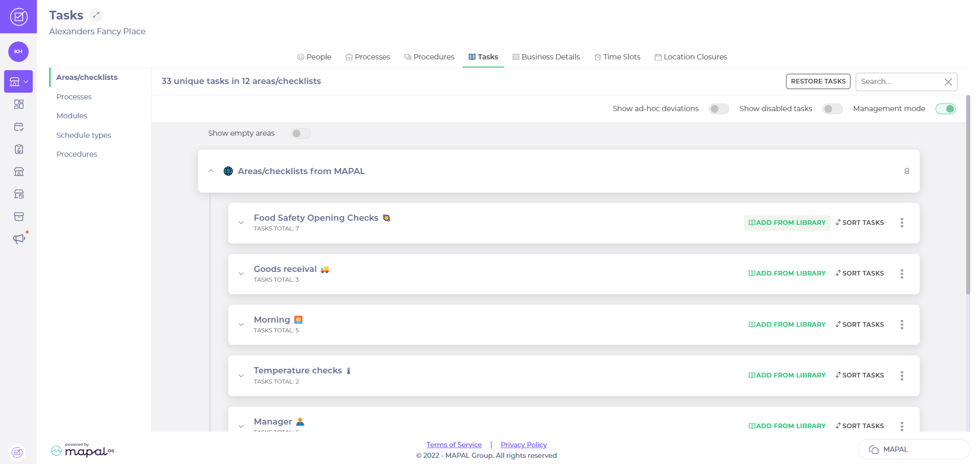Click the expand icon next to Tasks title
Image resolution: width=980 pixels, height=464 pixels.
pos(96,15)
